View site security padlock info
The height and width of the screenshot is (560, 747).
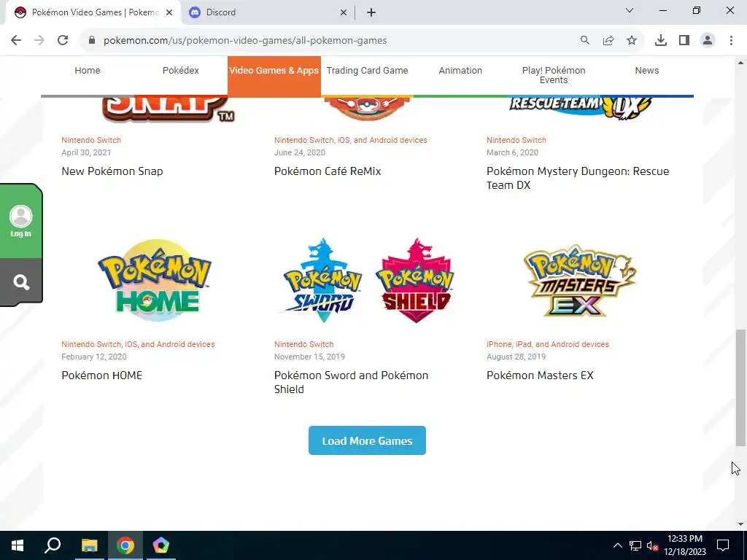(x=92, y=41)
